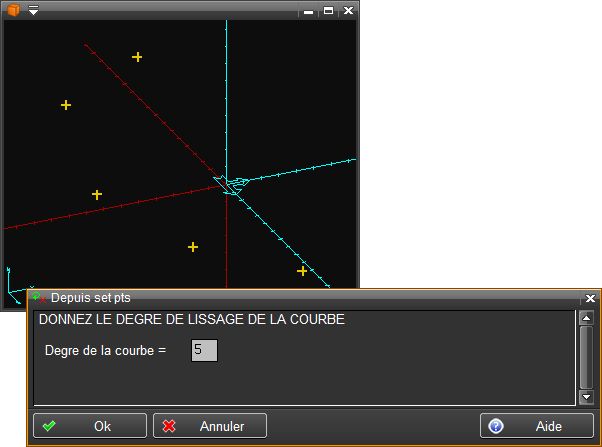602x447 pixels.
Task: Click in the Degre de la courbe field
Action: [204, 350]
